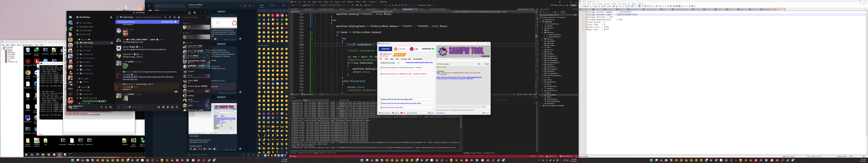Open BuyMeaCoffee shortcut in SamFw Tool
The image size is (868, 163).
click(412, 113)
